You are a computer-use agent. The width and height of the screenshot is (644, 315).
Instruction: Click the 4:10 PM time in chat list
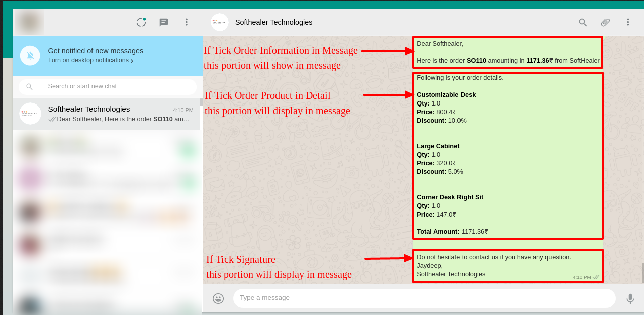coord(183,110)
